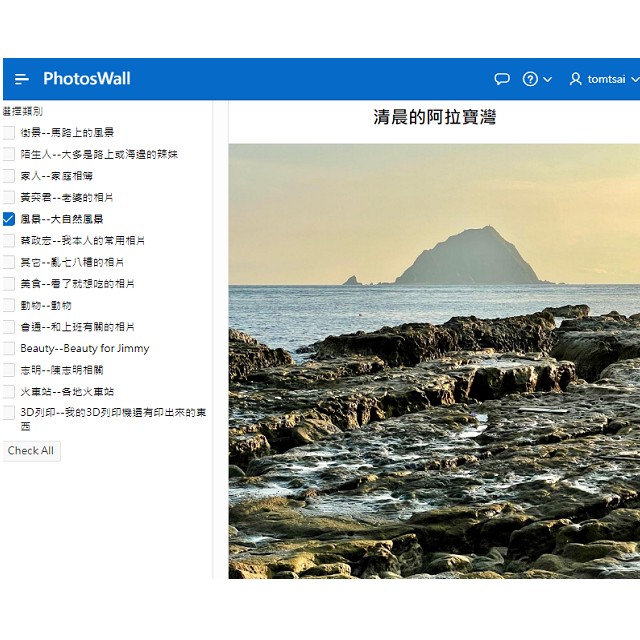The image size is (640, 640).
Task: Expand the help menu chevron
Action: coord(547,79)
